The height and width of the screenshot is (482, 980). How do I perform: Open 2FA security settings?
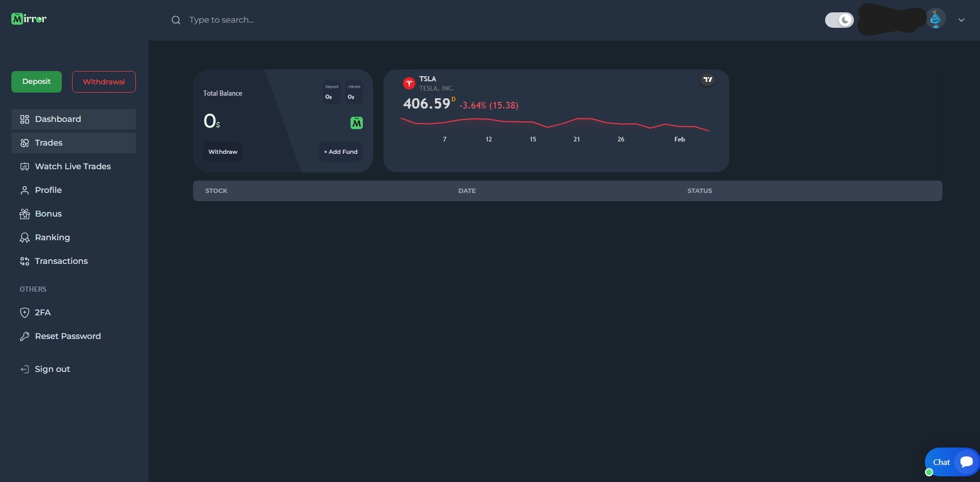[x=43, y=313]
